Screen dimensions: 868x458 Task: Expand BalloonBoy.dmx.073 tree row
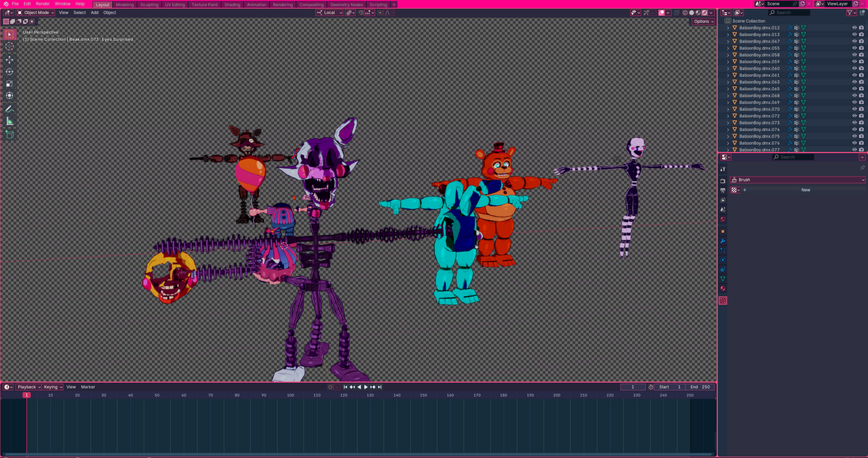728,123
